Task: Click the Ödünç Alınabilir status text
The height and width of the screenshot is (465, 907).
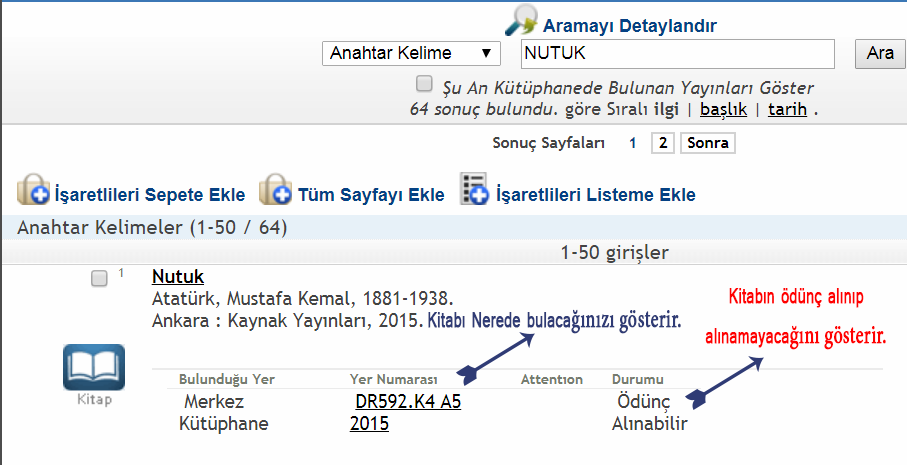Action: [x=650, y=412]
